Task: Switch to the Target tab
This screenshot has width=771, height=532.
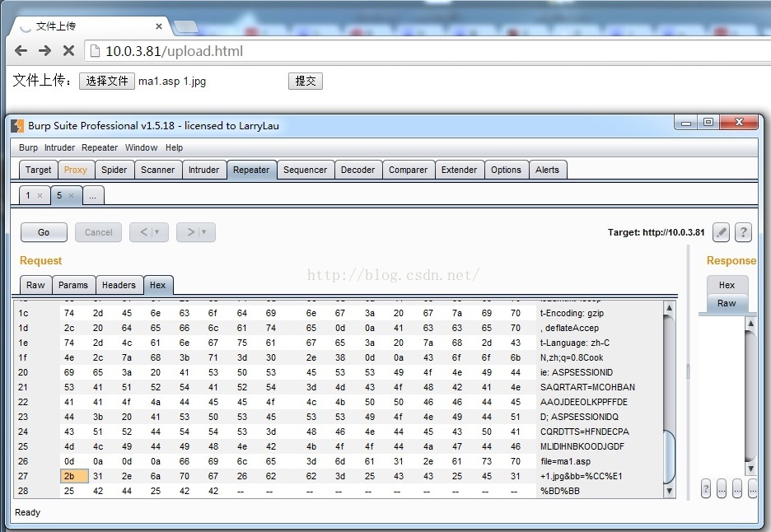Action: tap(39, 170)
